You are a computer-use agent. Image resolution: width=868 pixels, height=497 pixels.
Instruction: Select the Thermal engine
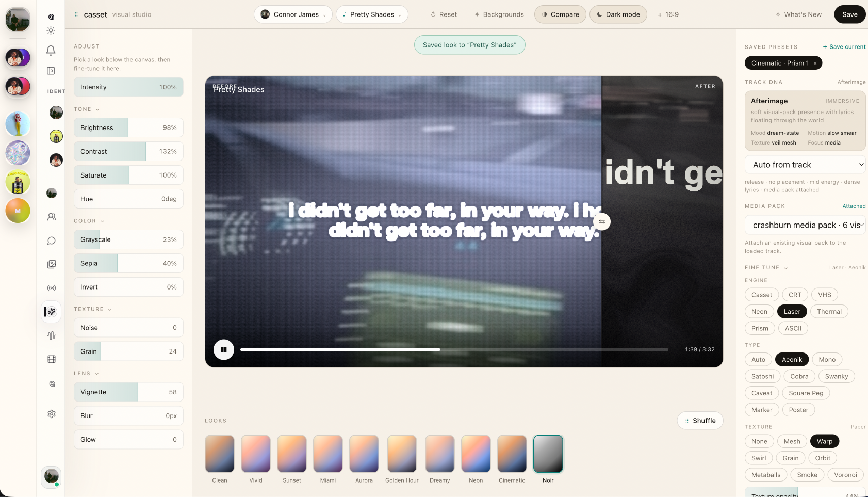click(829, 311)
